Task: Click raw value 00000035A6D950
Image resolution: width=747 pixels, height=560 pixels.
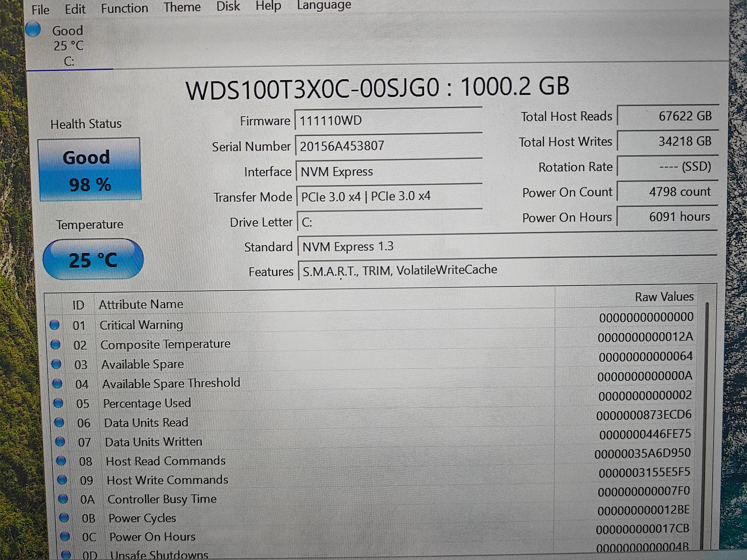Action: (x=643, y=454)
